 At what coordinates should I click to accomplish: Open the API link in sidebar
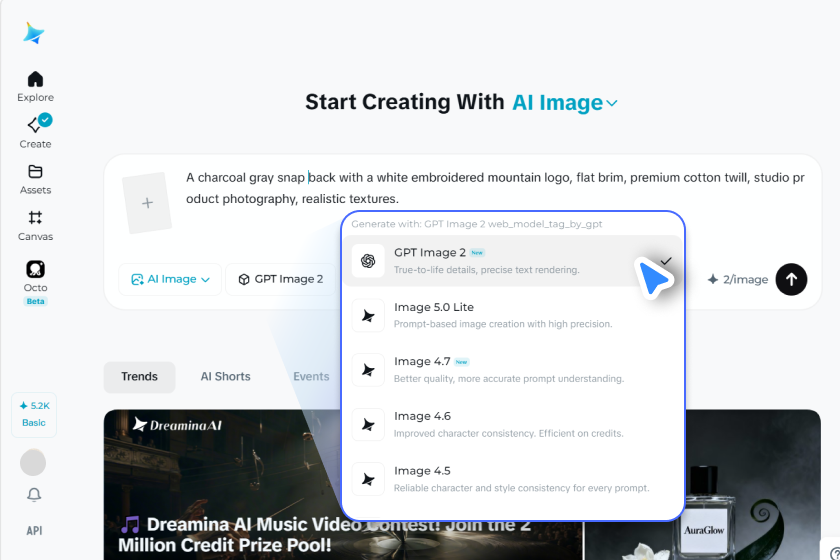[x=34, y=531]
